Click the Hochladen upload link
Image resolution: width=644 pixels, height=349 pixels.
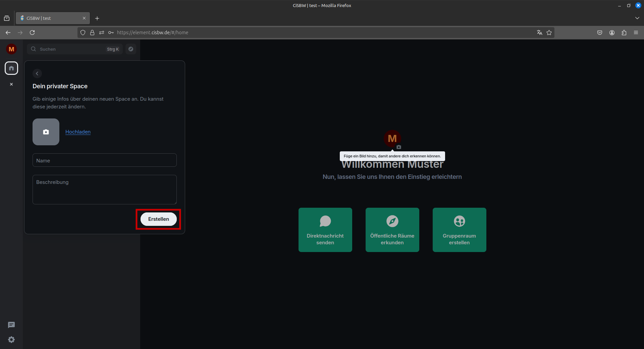pos(78,132)
